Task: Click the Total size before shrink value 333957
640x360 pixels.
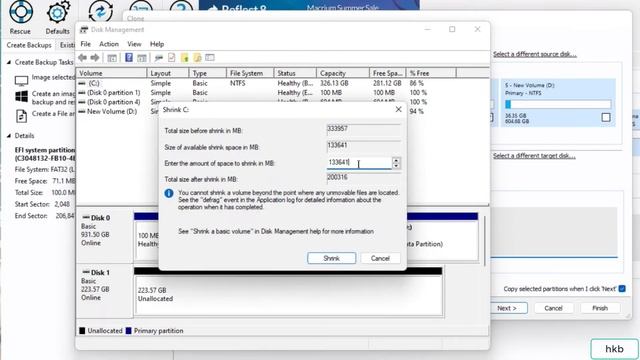Action: (363, 129)
